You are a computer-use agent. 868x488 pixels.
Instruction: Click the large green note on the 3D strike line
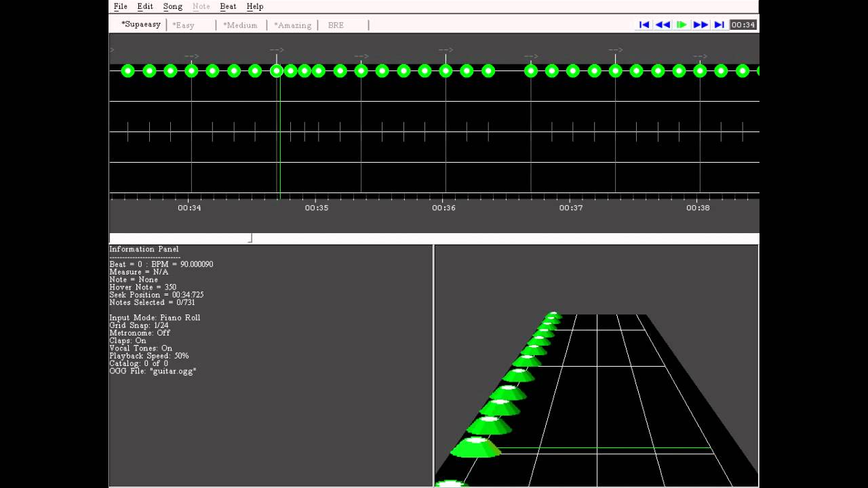pyautogui.click(x=476, y=447)
